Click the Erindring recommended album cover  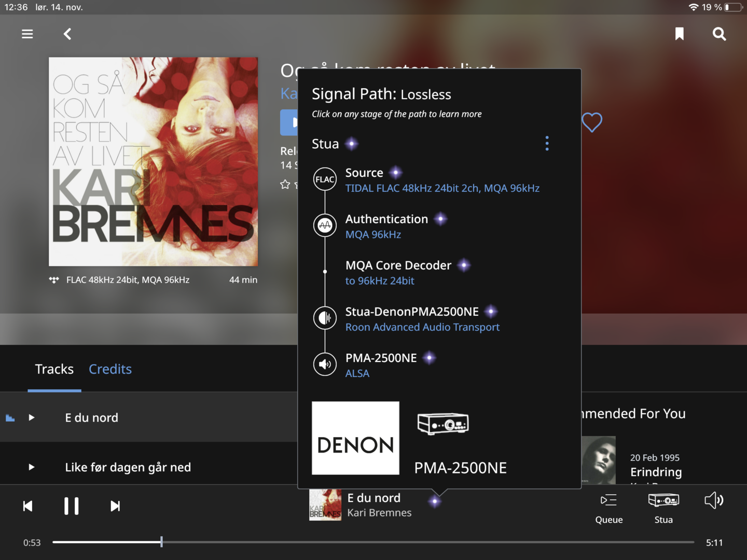pyautogui.click(x=598, y=460)
